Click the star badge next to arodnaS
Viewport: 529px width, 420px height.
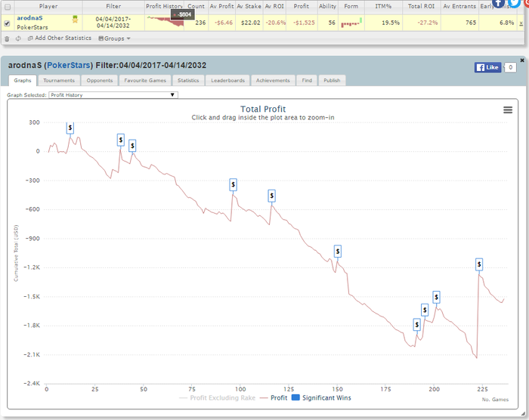pyautogui.click(x=75, y=20)
